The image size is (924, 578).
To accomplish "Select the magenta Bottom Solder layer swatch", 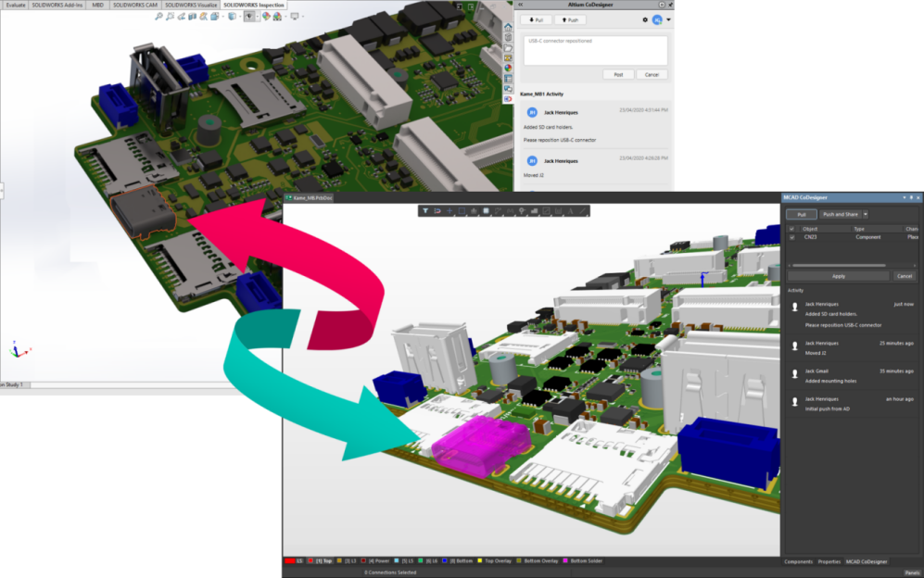I will click(x=565, y=561).
